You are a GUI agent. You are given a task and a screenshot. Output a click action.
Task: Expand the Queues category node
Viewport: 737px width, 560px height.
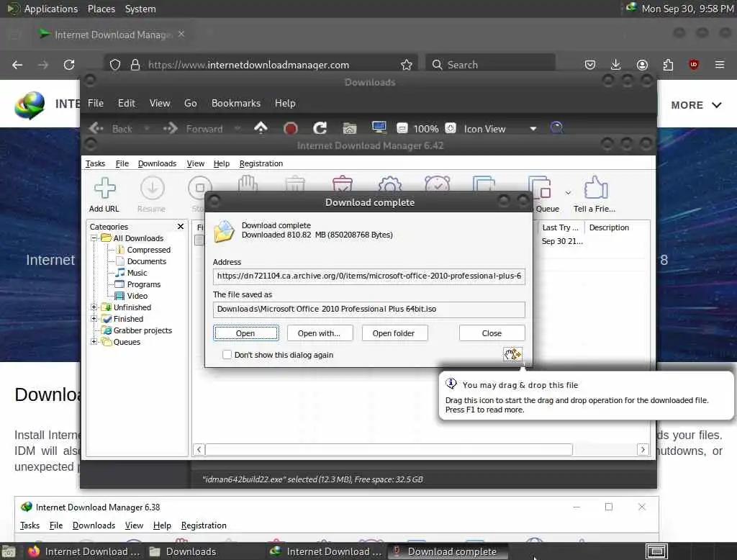(94, 342)
